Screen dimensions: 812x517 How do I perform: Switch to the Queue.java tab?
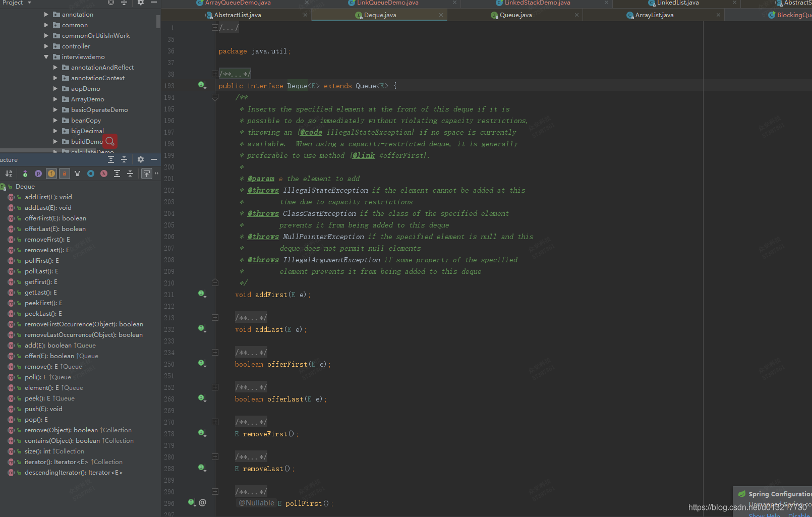pos(515,15)
